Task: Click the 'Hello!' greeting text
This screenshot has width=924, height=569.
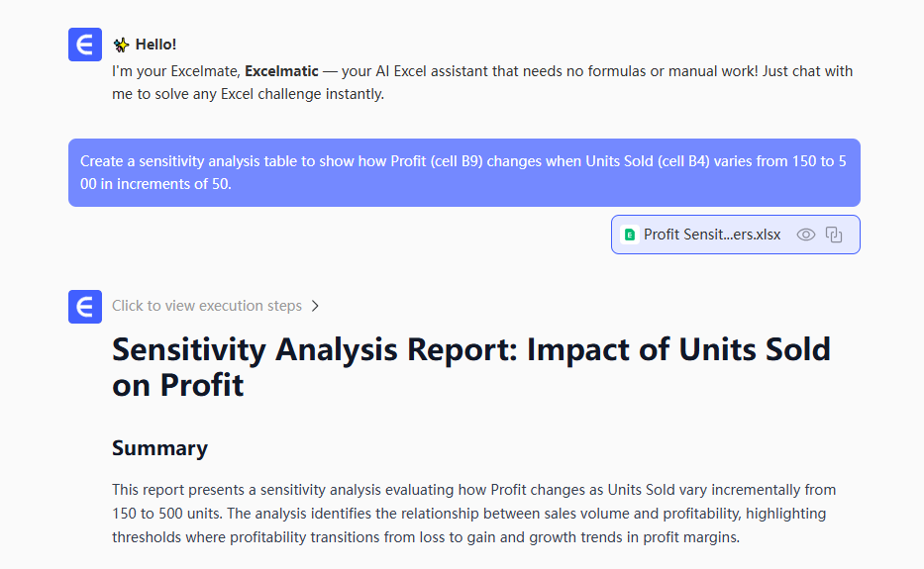Action: click(156, 45)
